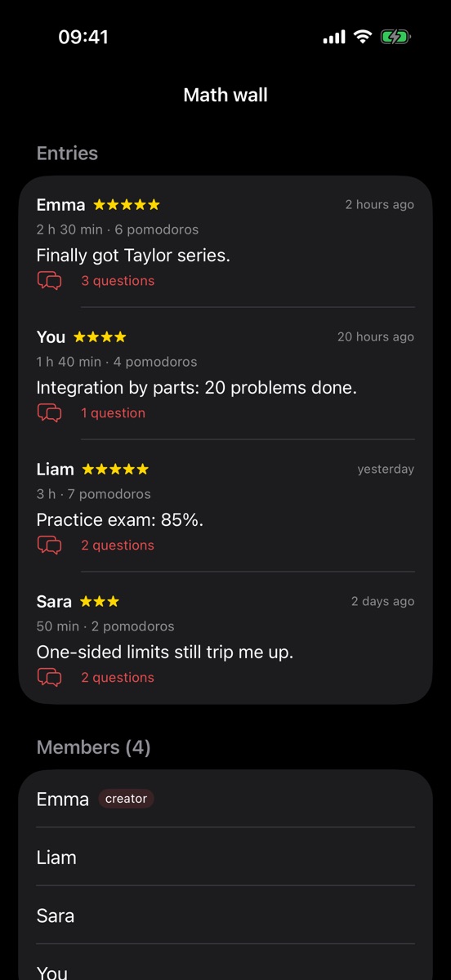
Task: Open Emma's 3 questions link
Action: pos(118,281)
